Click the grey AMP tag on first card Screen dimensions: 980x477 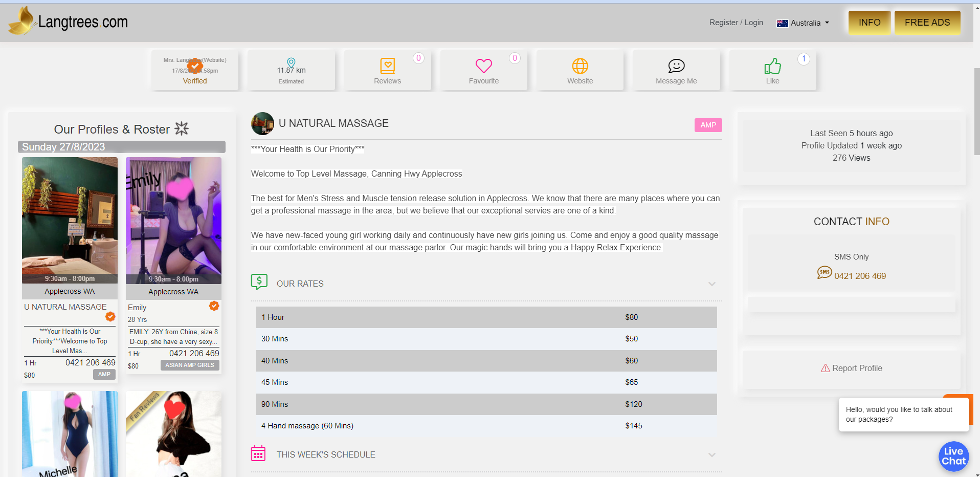104,375
